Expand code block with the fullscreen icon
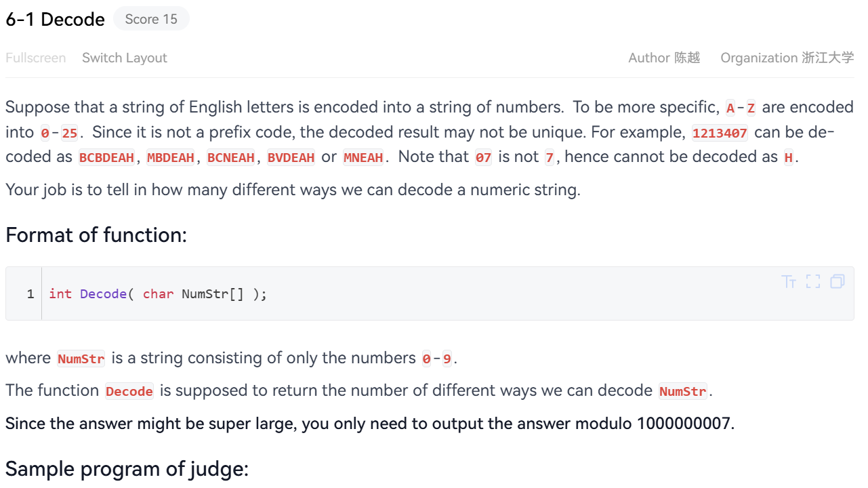The image size is (868, 488). [x=813, y=282]
